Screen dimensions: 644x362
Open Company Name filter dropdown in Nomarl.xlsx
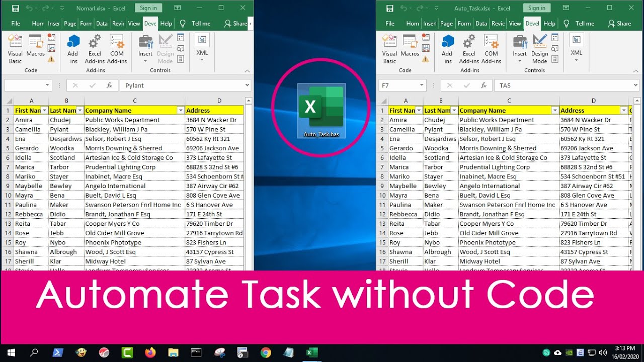(x=181, y=110)
